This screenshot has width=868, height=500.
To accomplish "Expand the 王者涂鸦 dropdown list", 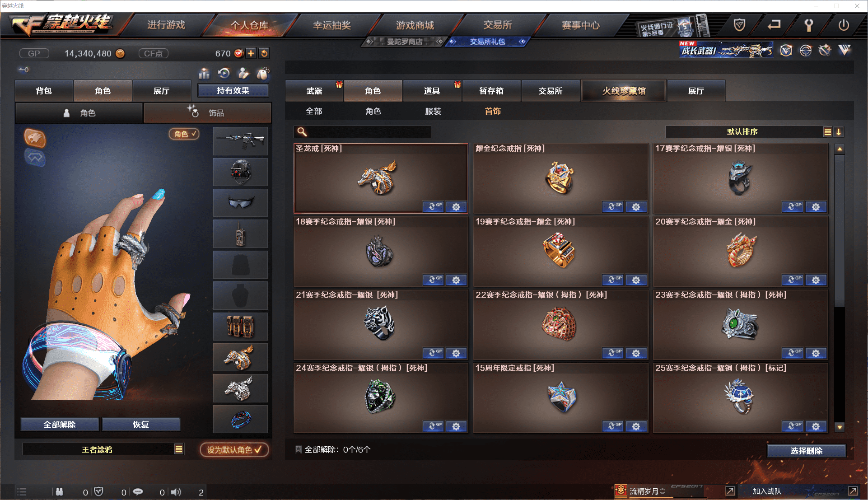I will [x=179, y=449].
